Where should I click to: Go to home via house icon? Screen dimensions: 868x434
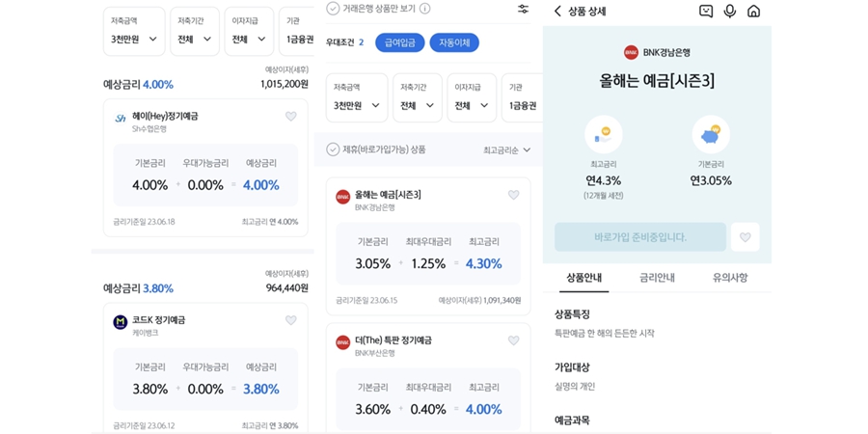(753, 11)
